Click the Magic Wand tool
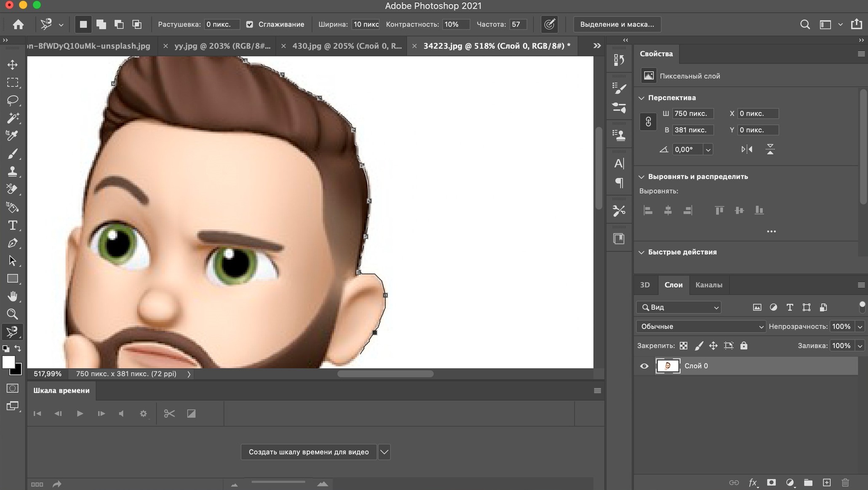868x490 pixels. pyautogui.click(x=13, y=118)
